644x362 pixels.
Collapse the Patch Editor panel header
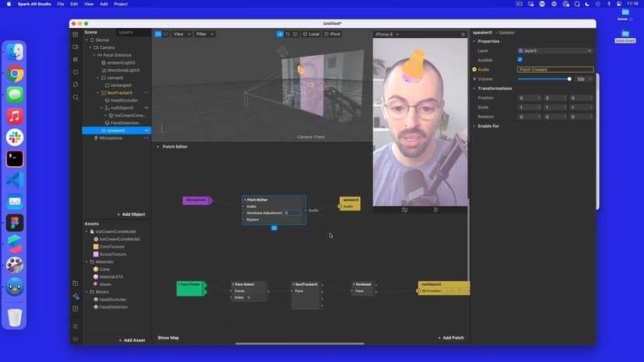pos(158,147)
